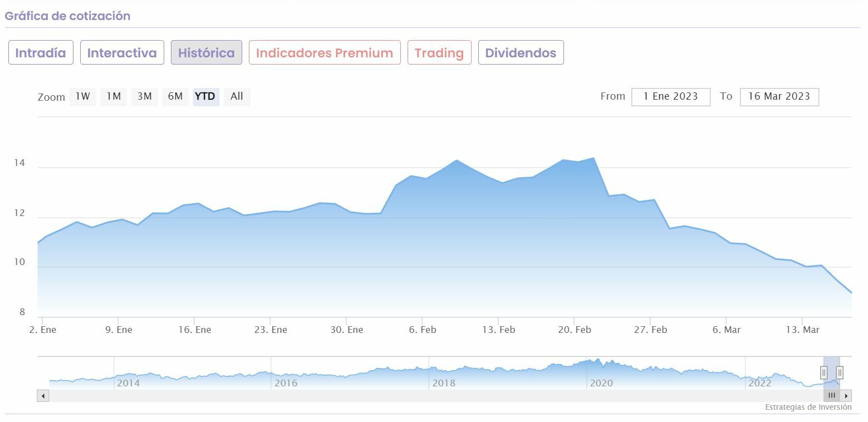Click the Estrategias de Inversión credit link
Image resolution: width=868 pixels, height=422 pixels.
click(x=808, y=407)
